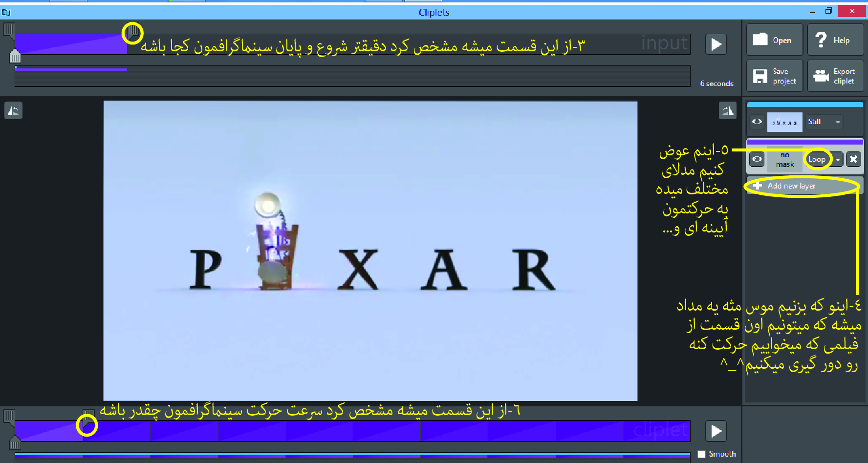Play the cliplet output timeline

pos(716,431)
